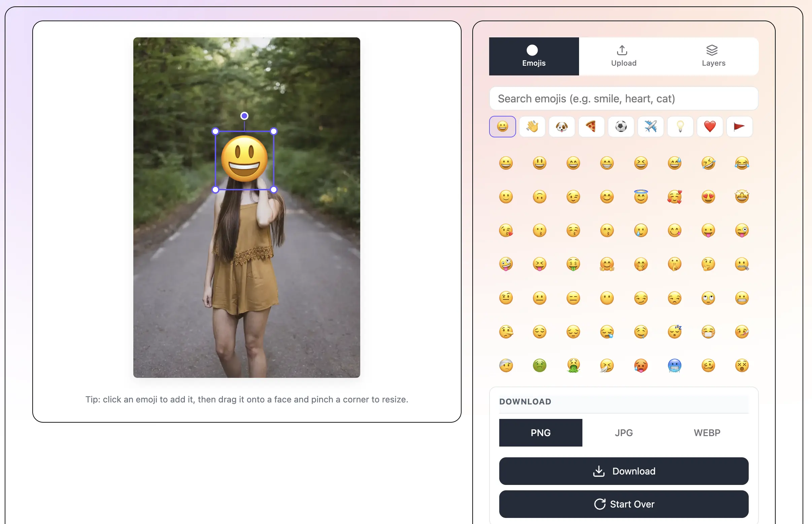
Task: Choose WEBP download format
Action: (x=707, y=432)
